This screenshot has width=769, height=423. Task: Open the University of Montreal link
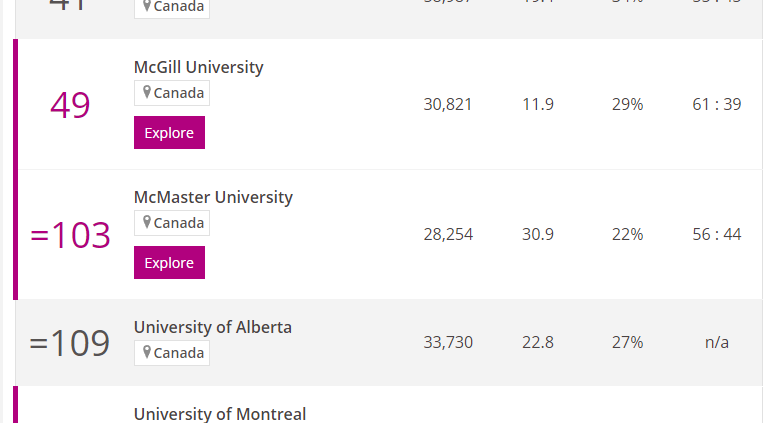(x=220, y=414)
